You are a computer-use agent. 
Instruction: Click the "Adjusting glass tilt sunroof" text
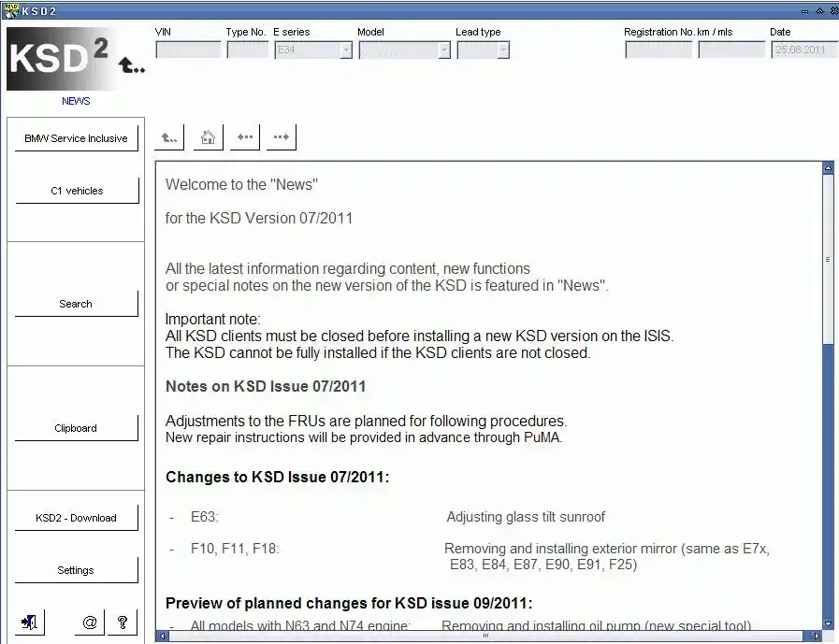(526, 517)
